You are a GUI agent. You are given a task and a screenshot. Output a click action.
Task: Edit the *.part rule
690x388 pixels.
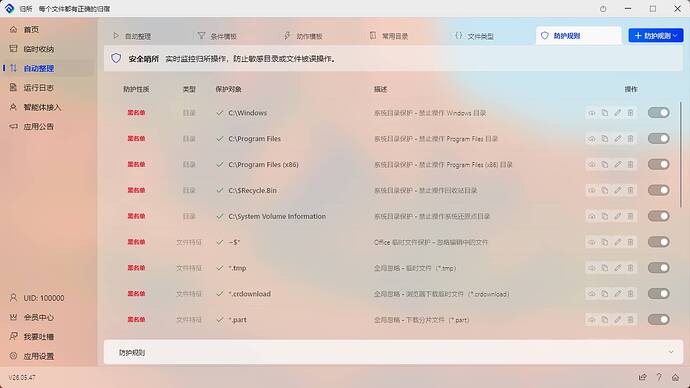tap(618, 320)
